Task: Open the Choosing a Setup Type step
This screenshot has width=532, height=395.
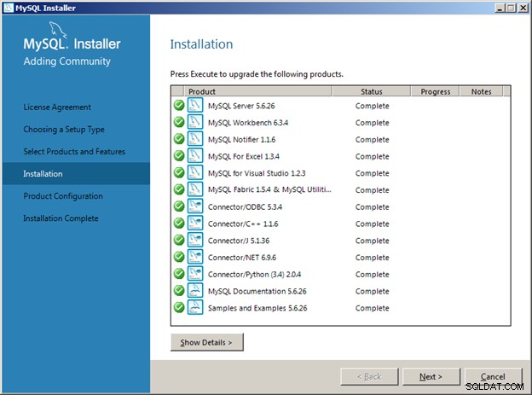Action: pos(64,130)
